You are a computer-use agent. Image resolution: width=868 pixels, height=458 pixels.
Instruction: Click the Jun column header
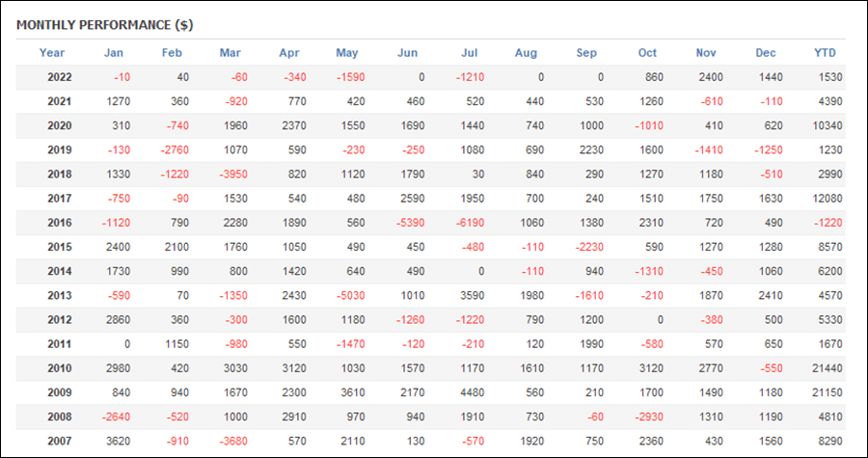407,53
